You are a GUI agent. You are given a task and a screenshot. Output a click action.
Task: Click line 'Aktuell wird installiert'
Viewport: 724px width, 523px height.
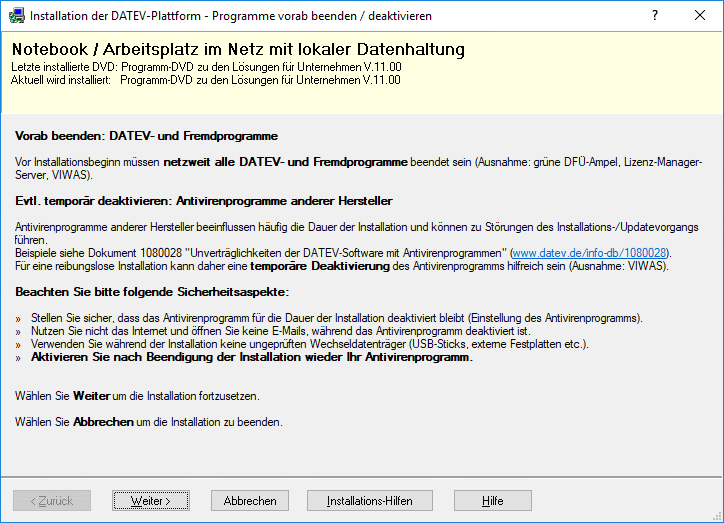[206, 80]
